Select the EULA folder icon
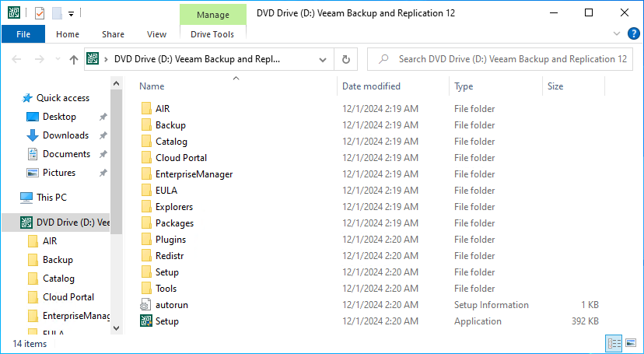This screenshot has width=644, height=354. 146,190
